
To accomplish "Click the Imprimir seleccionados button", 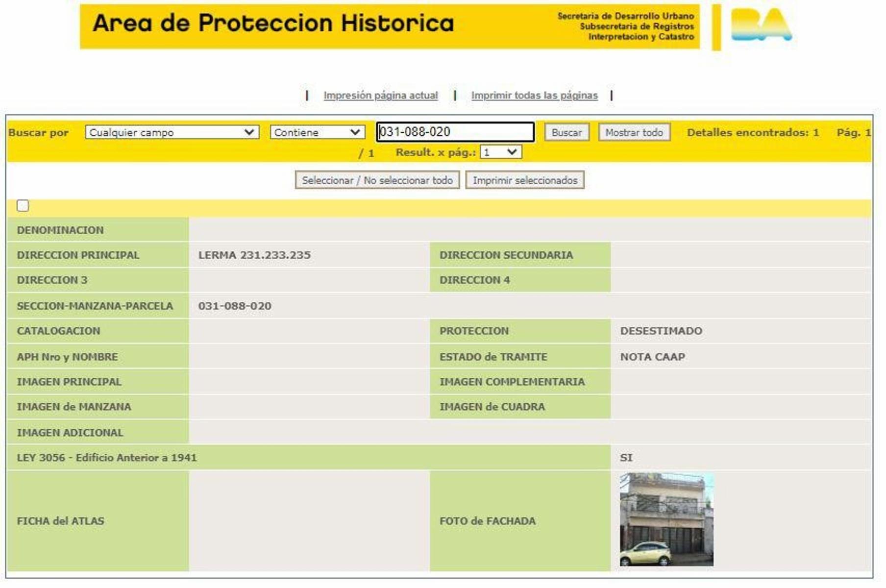I will click(x=525, y=180).
